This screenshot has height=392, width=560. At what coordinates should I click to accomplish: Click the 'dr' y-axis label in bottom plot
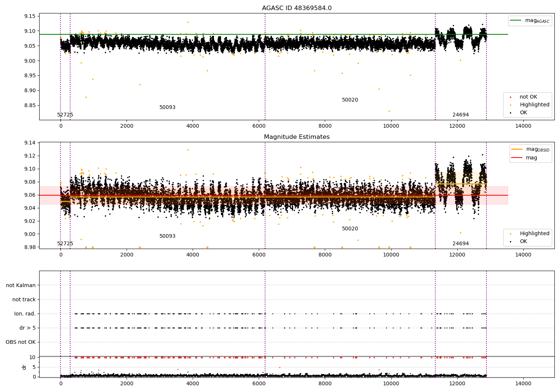[24, 367]
